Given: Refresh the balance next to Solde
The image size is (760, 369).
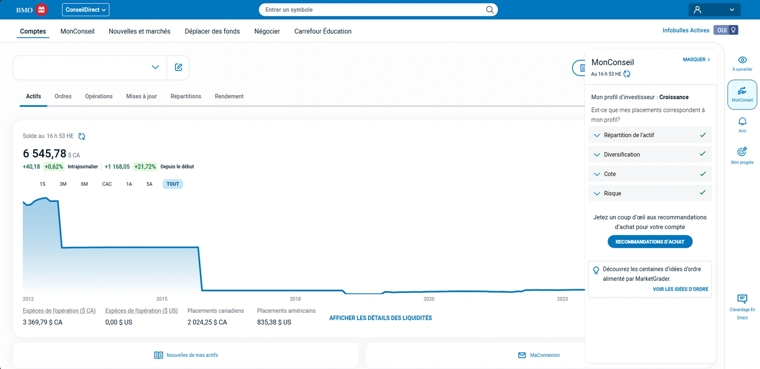Looking at the screenshot, I should 81,136.
